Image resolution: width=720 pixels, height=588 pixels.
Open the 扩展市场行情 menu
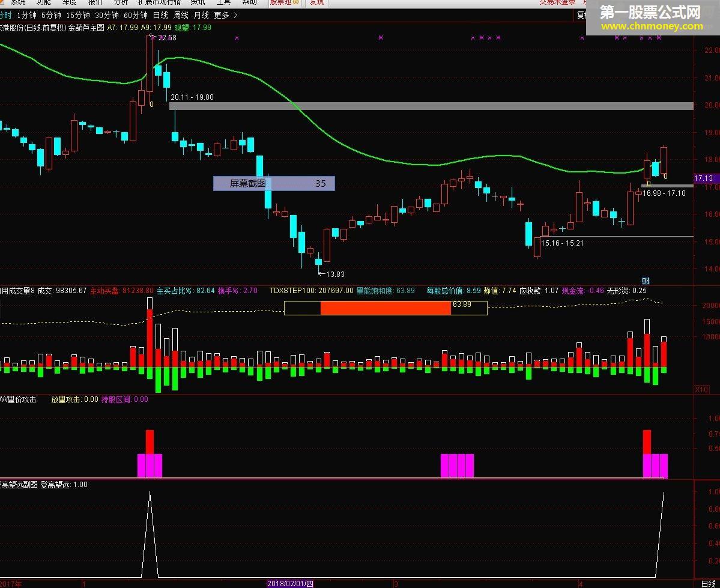coord(159,2)
